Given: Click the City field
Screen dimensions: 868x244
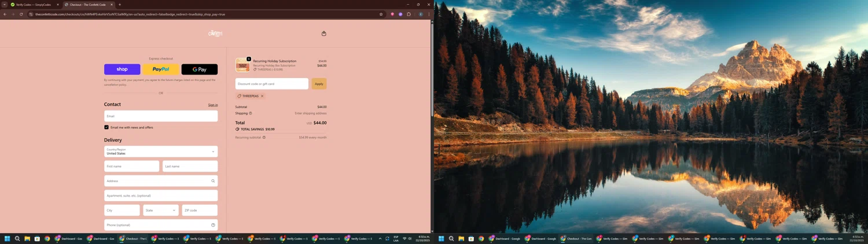Looking at the screenshot, I should pyautogui.click(x=122, y=210).
